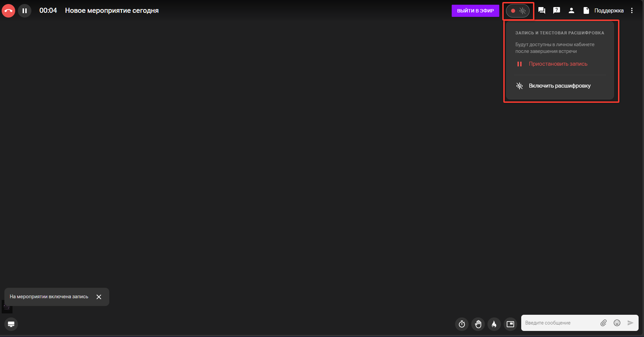This screenshot has height=337, width=644.
Task: Open the participants list icon
Action: click(x=571, y=10)
